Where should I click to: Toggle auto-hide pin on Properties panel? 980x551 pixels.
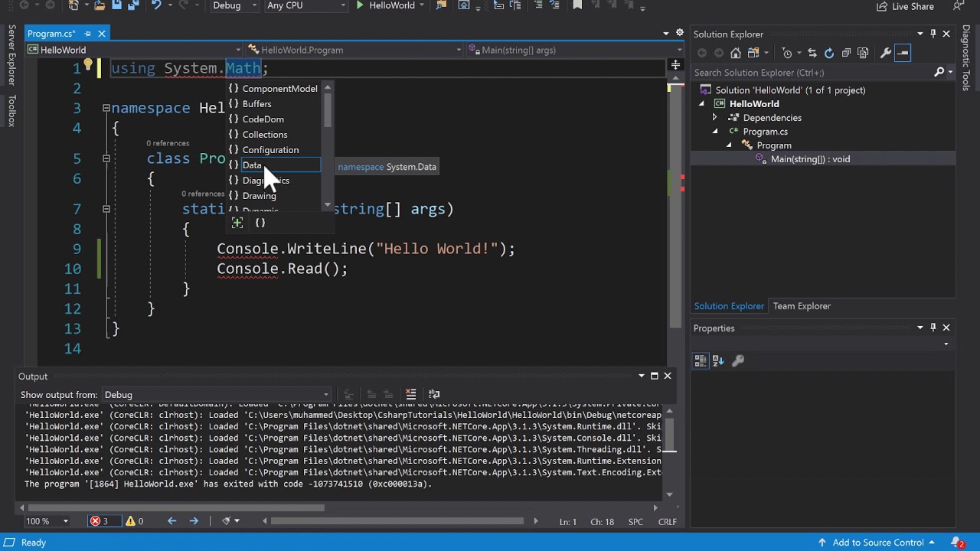pos(933,328)
